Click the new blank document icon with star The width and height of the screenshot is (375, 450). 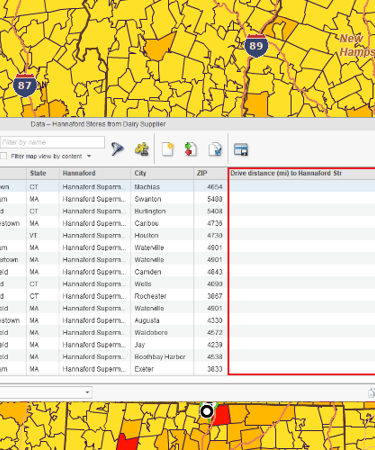pos(168,149)
